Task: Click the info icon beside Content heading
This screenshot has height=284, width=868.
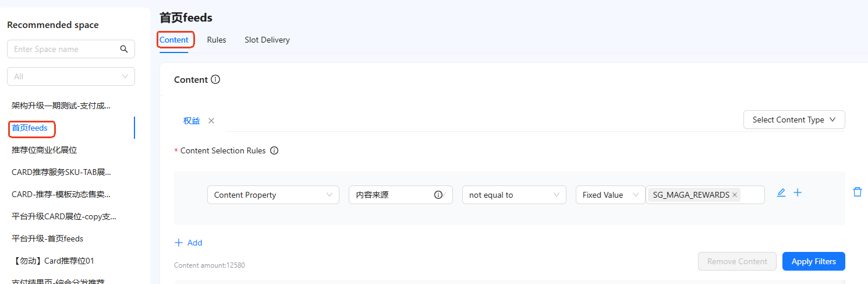Action: pos(215,79)
